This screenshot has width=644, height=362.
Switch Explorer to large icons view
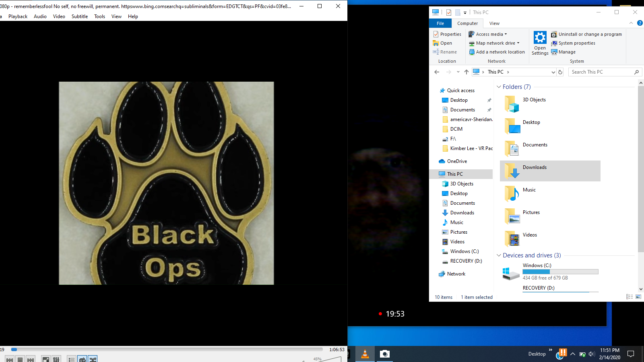(x=638, y=297)
